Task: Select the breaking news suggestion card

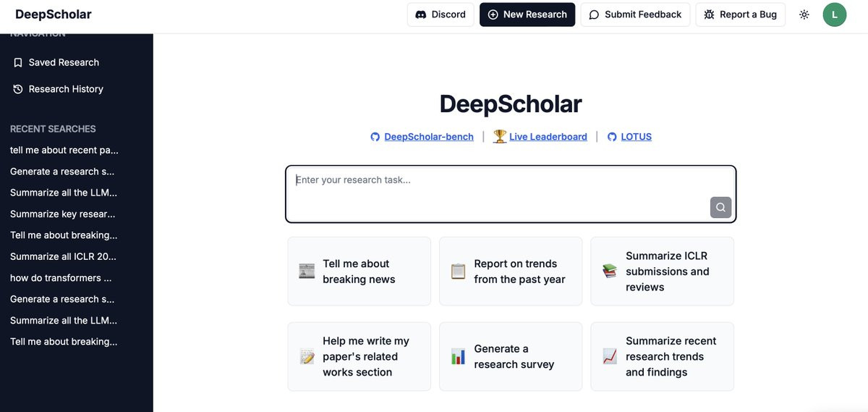Action: 359,272
